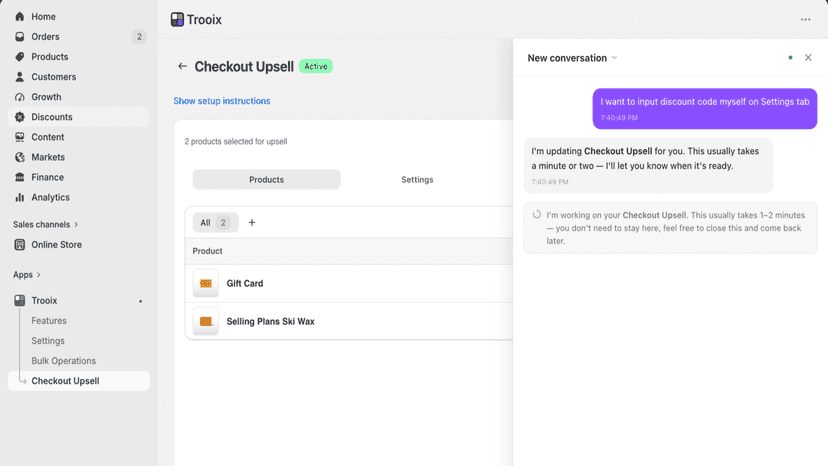The height and width of the screenshot is (466, 828).
Task: Click the Home icon in sidebar
Action: [20, 16]
